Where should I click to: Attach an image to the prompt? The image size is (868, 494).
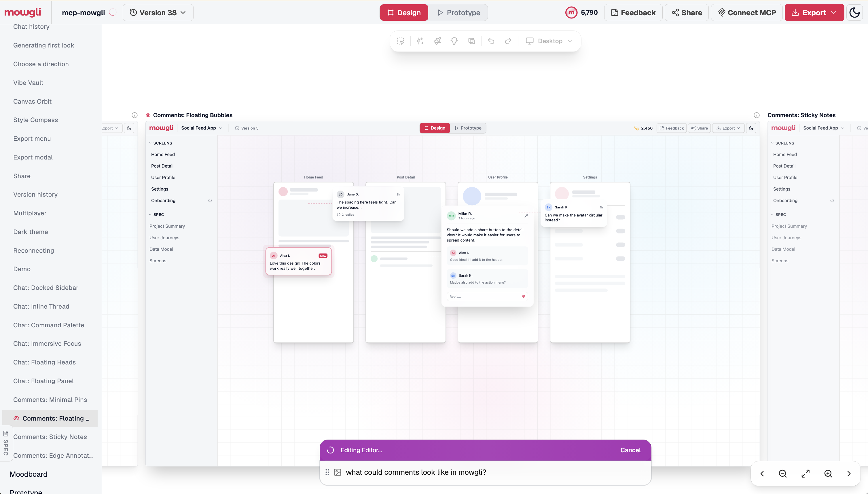point(338,472)
